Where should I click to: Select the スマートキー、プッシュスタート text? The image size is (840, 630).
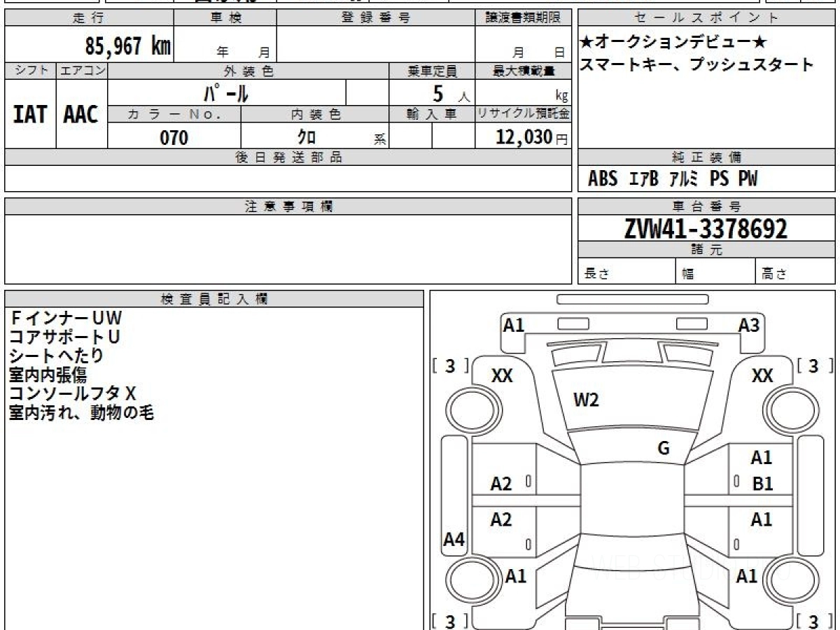click(x=696, y=65)
